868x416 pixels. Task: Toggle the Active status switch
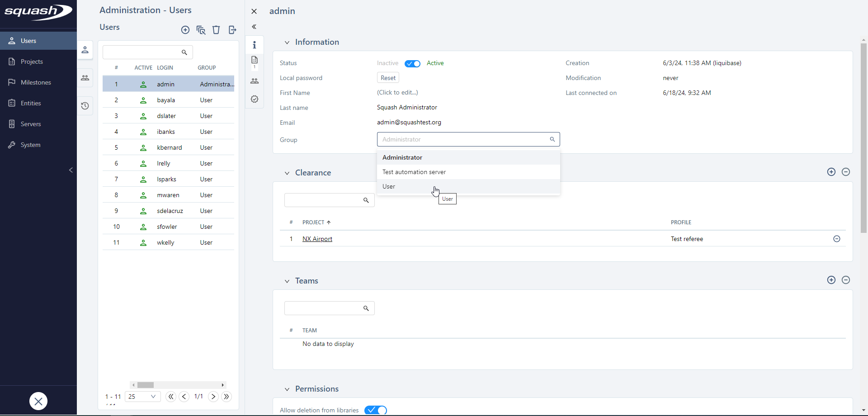click(412, 64)
